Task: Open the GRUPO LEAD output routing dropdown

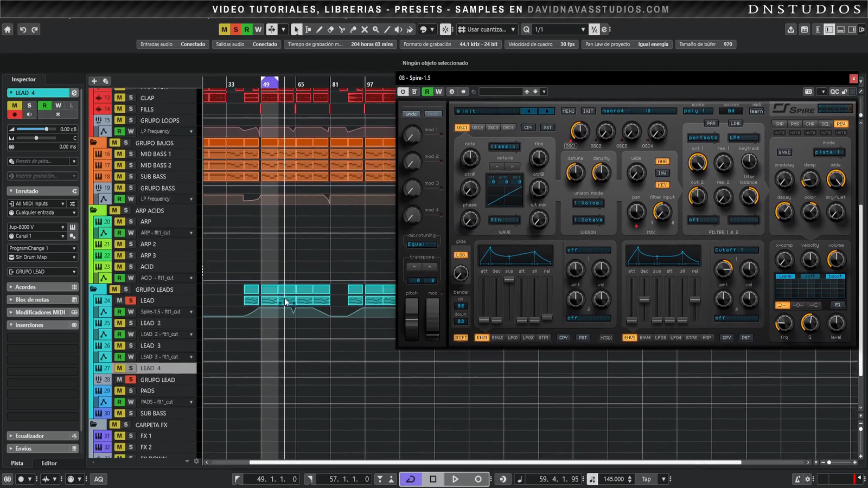Action: tap(42, 272)
